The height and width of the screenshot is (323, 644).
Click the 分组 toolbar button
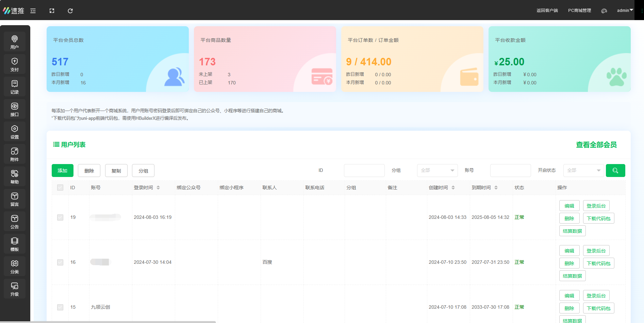[x=143, y=171]
